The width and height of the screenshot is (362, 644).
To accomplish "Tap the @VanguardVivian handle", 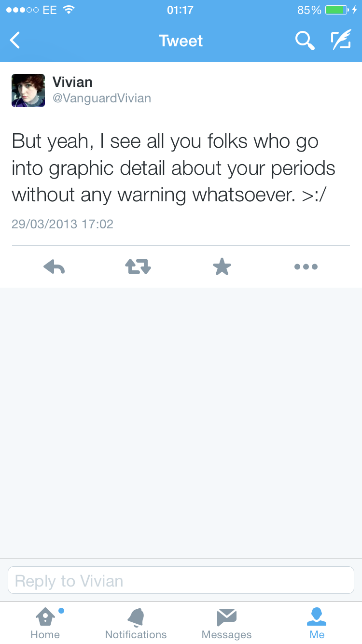I will click(102, 98).
